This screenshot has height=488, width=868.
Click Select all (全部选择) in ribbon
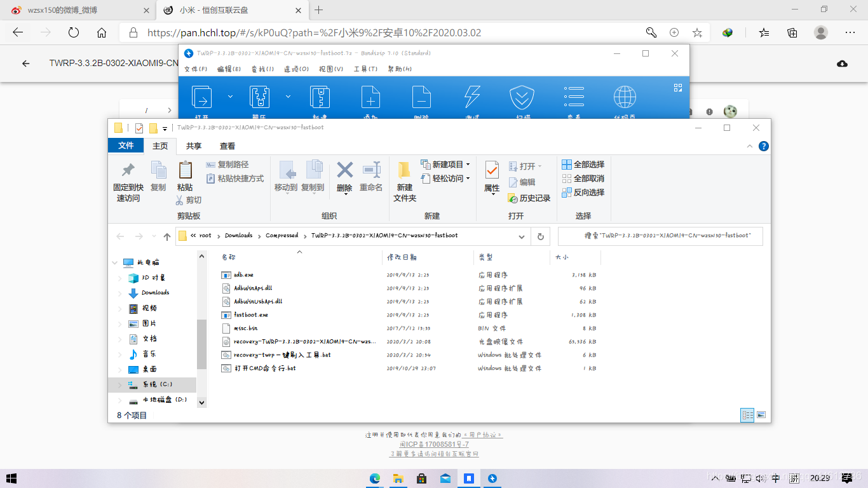(x=583, y=165)
